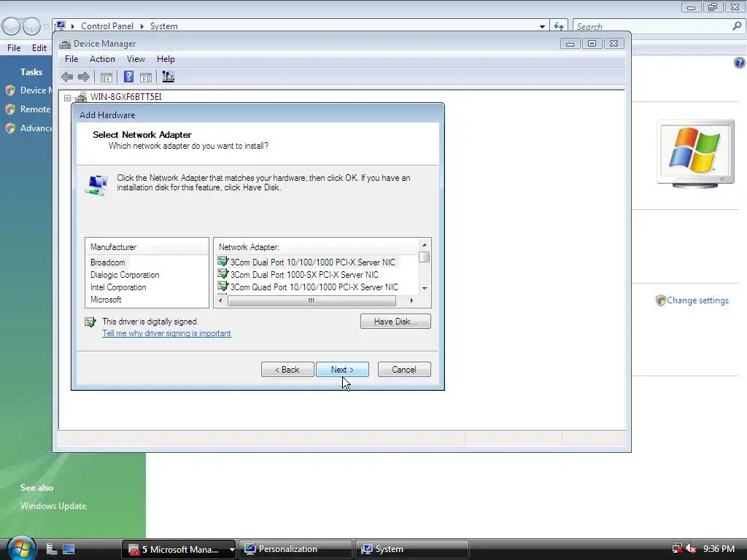Click the signed-driver icon for 3Com Quad Port NIC
This screenshot has height=560, width=747.
(223, 287)
